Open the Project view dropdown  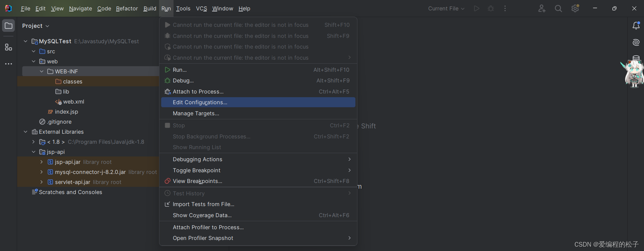(x=36, y=26)
